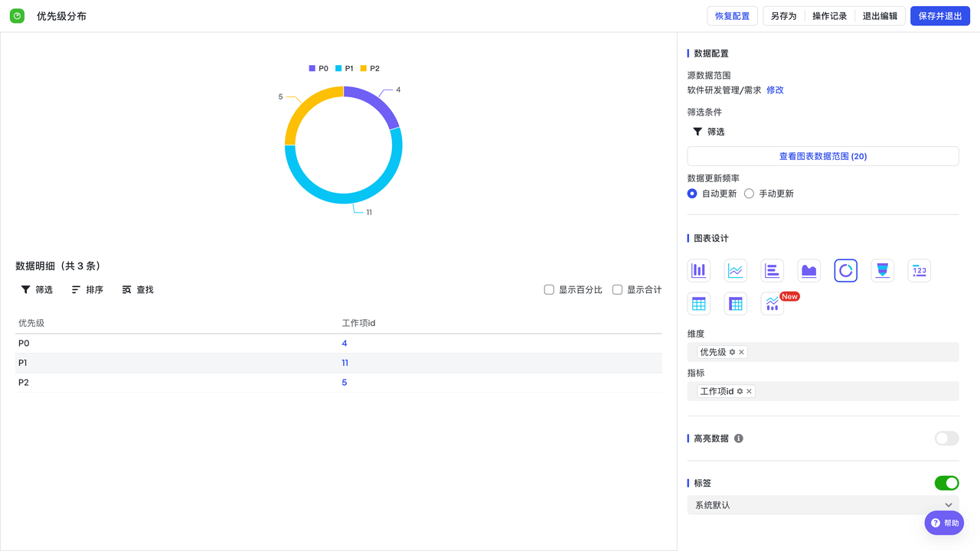This screenshot has height=551, width=980.
Task: Open settings gear on 优先级 dimension tag
Action: [x=732, y=352]
